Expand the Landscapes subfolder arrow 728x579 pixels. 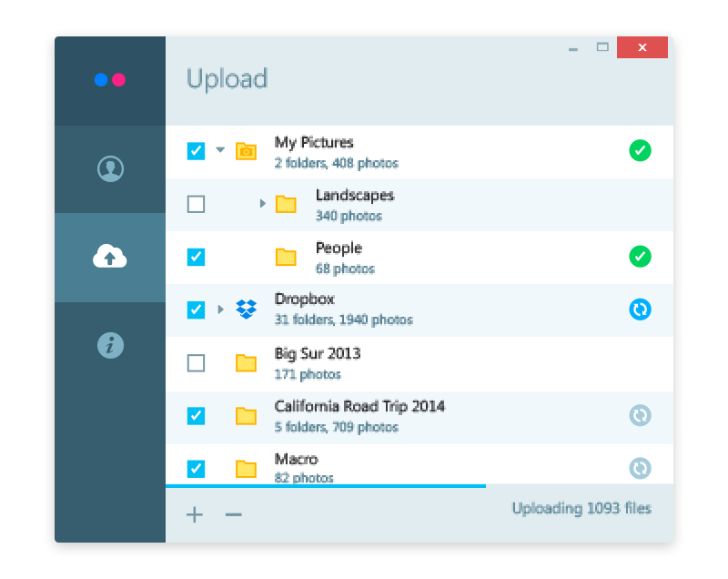pyautogui.click(x=262, y=204)
